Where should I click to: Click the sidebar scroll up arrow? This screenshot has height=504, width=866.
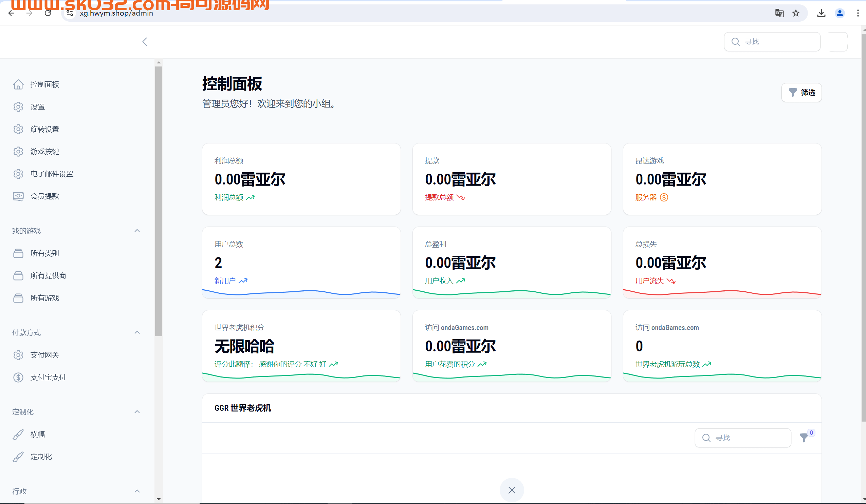(159, 62)
